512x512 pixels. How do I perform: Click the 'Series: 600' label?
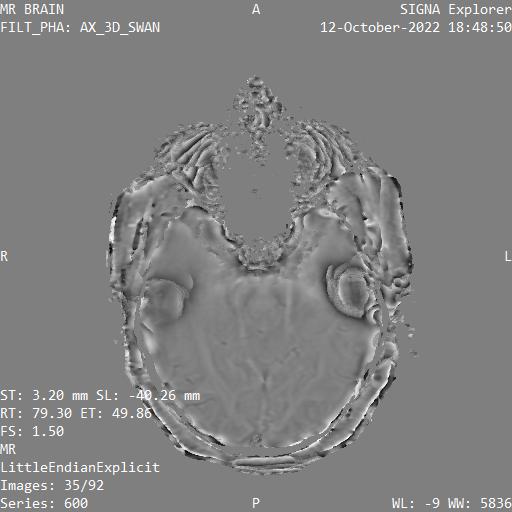(x=44, y=503)
